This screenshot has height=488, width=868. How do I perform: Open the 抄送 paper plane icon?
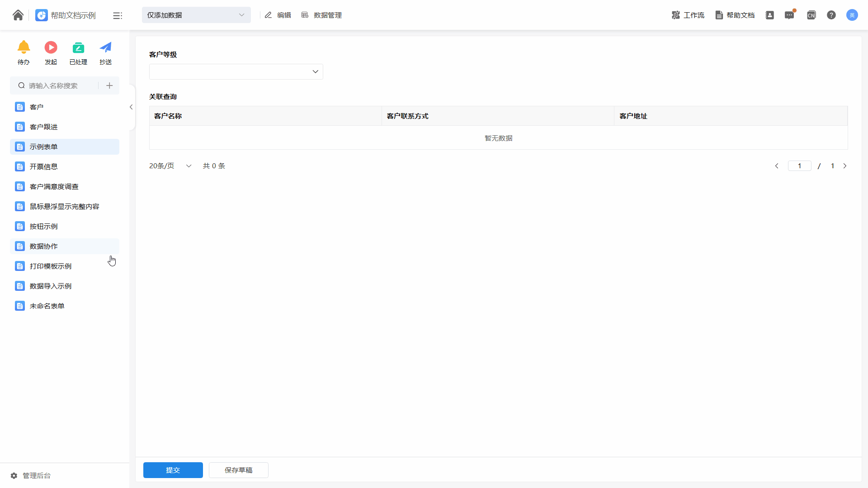pyautogui.click(x=105, y=47)
